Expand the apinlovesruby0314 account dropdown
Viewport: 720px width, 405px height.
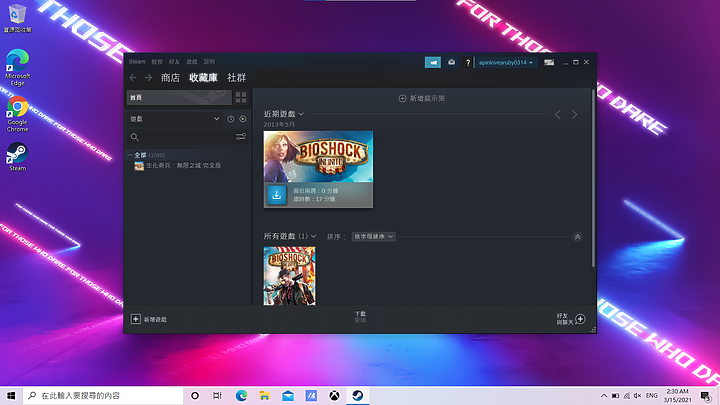[506, 62]
